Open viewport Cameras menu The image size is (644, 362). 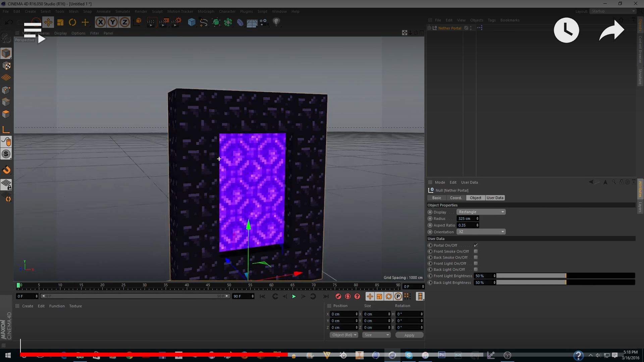coord(43,33)
